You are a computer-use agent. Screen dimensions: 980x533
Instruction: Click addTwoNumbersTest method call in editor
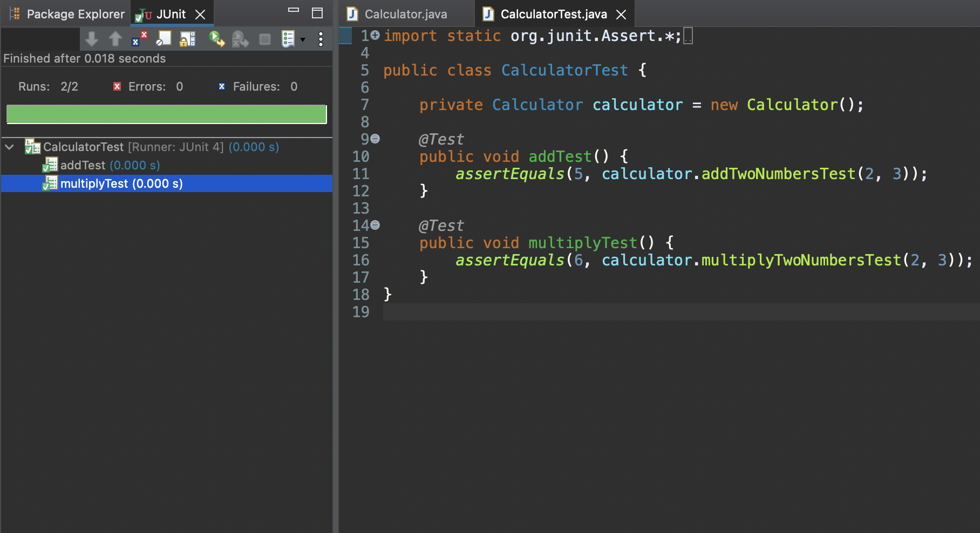point(778,174)
